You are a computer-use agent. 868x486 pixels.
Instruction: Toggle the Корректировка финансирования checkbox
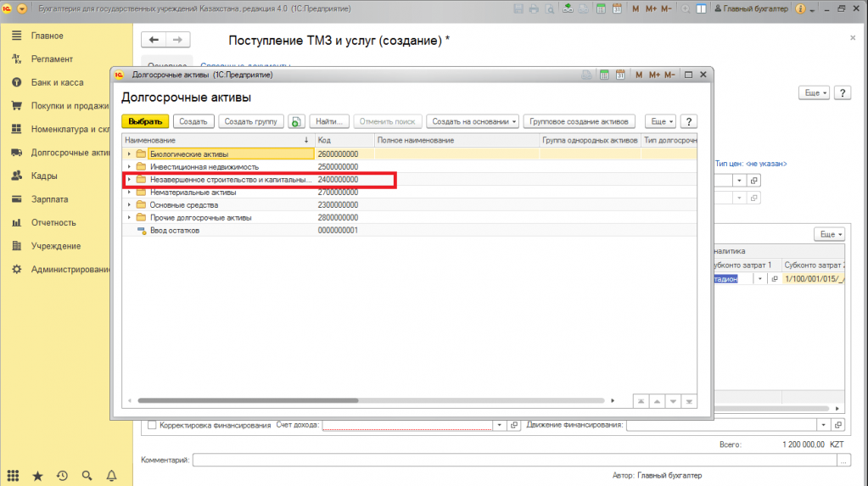point(152,425)
